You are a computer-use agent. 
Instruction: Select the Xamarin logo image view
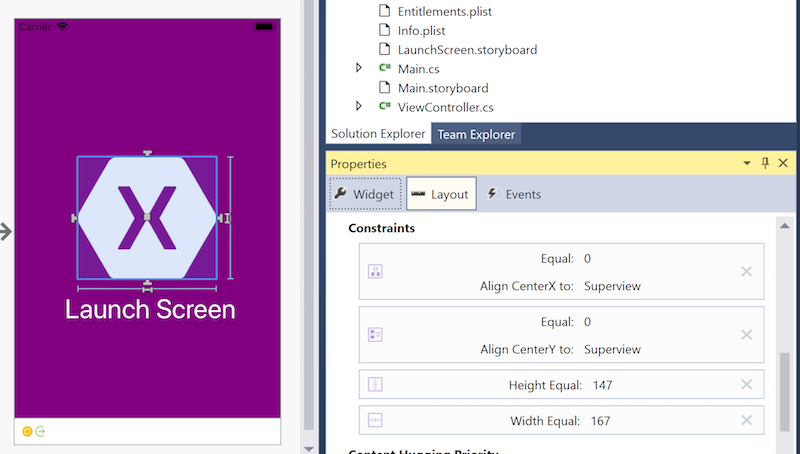[147, 218]
